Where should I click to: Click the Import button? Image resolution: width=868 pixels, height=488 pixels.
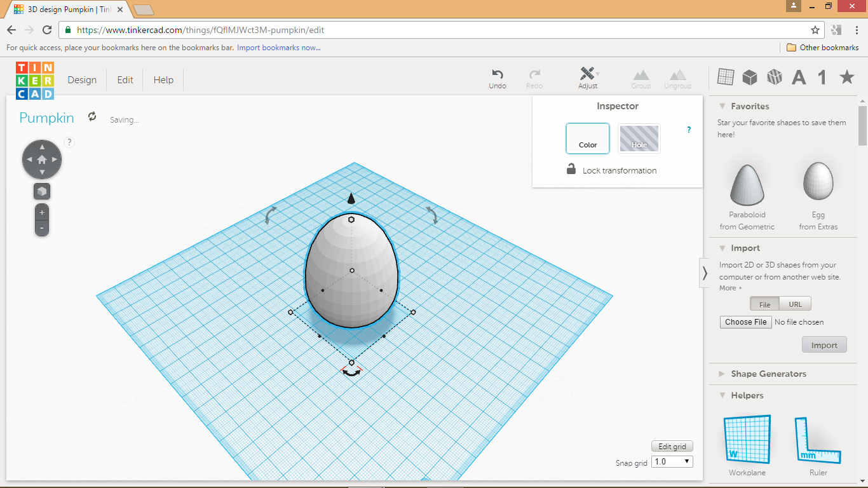pyautogui.click(x=824, y=344)
